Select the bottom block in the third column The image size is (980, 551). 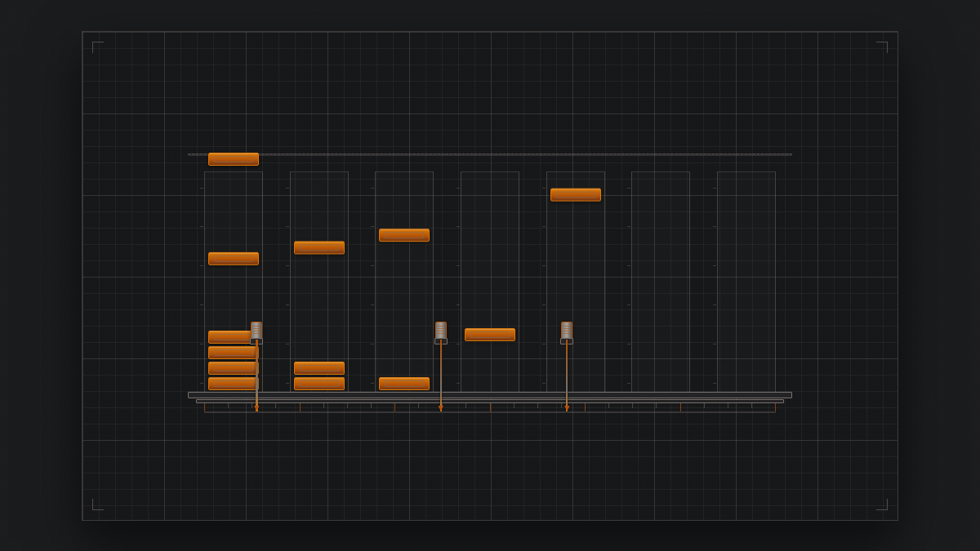click(x=404, y=384)
